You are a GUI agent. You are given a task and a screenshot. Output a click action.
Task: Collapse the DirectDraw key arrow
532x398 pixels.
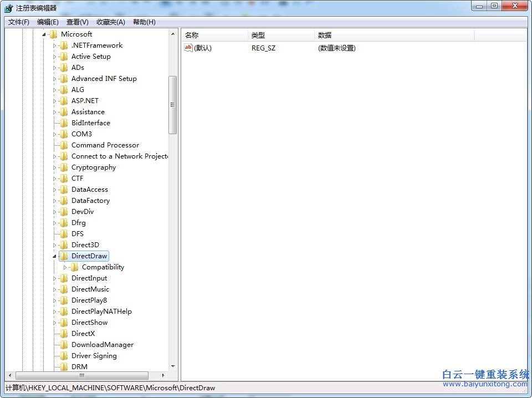[54, 256]
